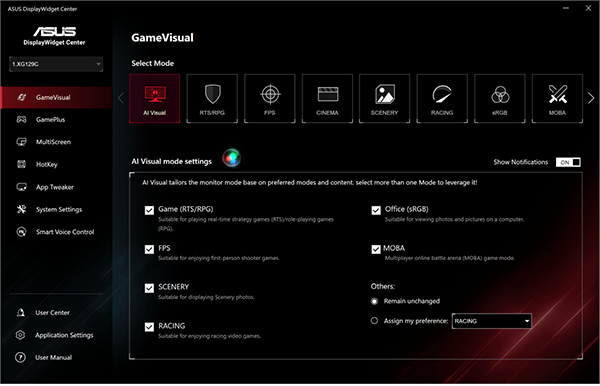
Task: Switch to CINEMA clapperboard mode
Action: pos(327,98)
